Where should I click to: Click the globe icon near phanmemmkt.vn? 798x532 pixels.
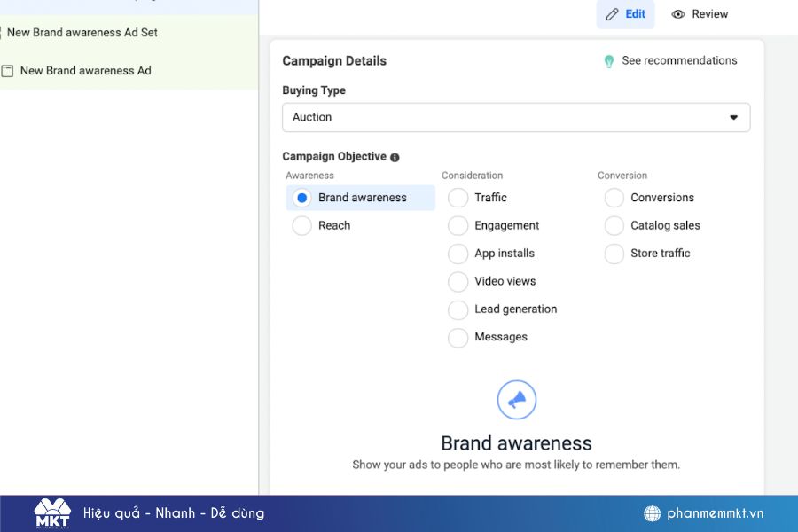coord(652,513)
